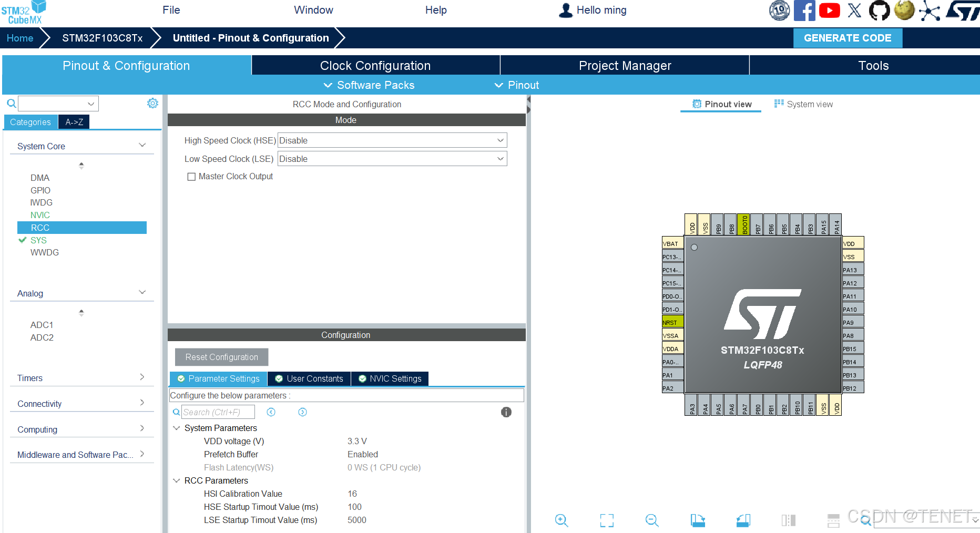The height and width of the screenshot is (533, 980).
Task: Click pin PA13 on the chip
Action: tap(853, 270)
